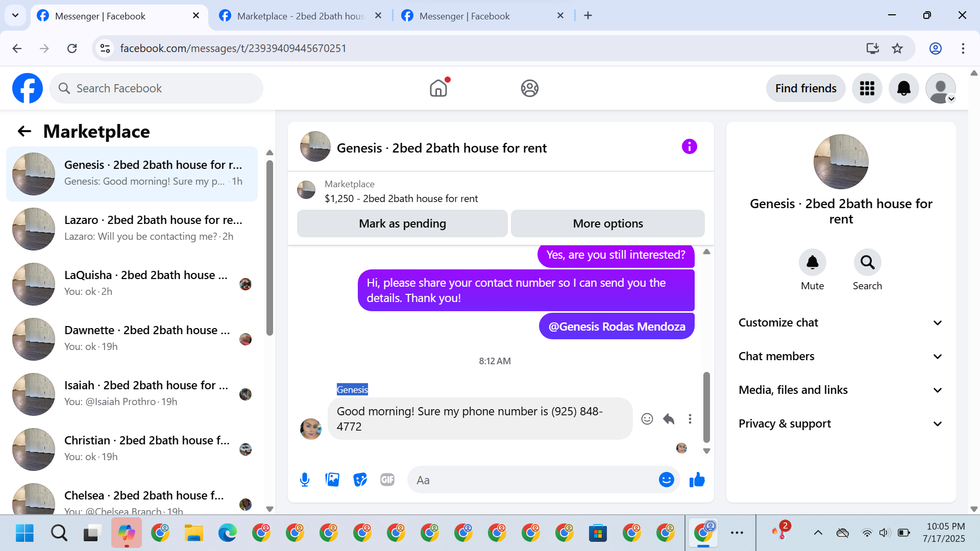The image size is (980, 551).
Task: Open Lazaro conversation in list
Action: pyautogui.click(x=132, y=229)
